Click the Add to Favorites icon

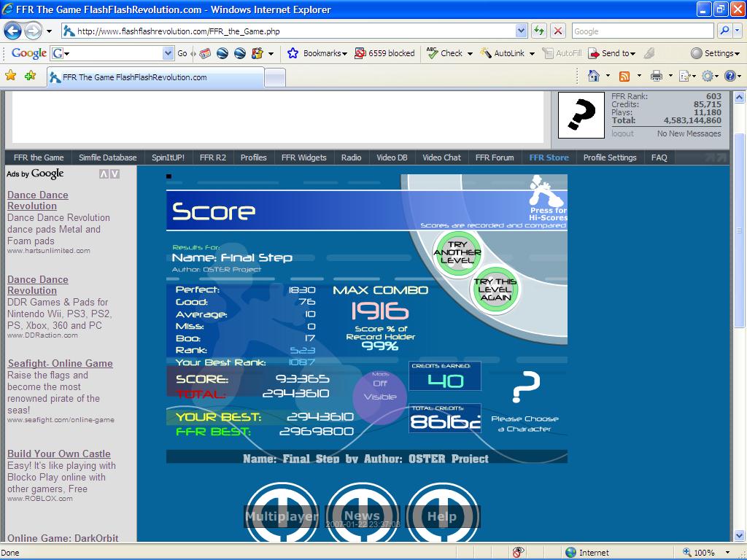point(31,75)
